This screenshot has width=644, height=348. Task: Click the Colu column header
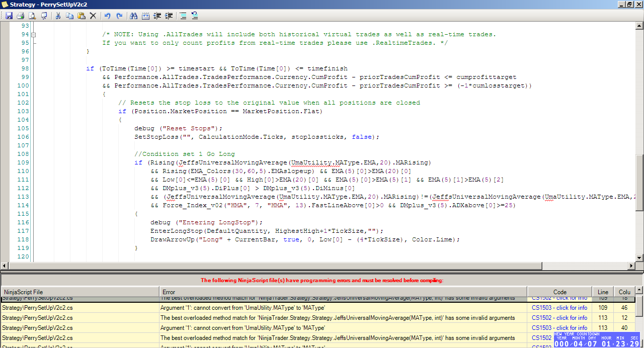(x=624, y=292)
